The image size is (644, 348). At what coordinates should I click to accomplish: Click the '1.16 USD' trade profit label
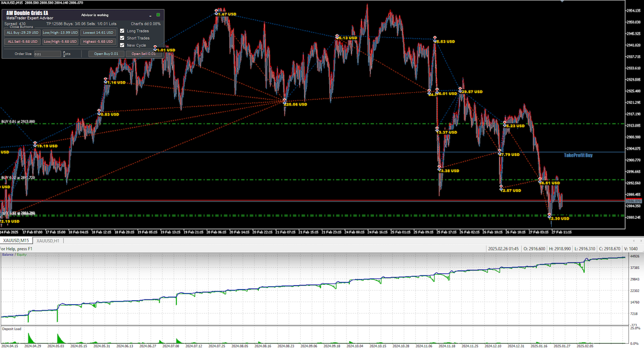click(x=116, y=82)
